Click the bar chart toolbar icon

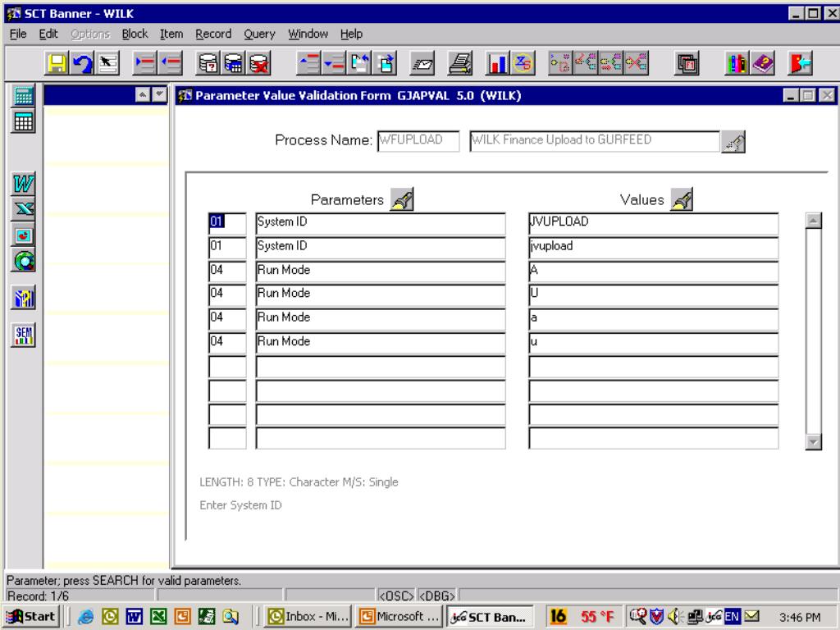(497, 63)
